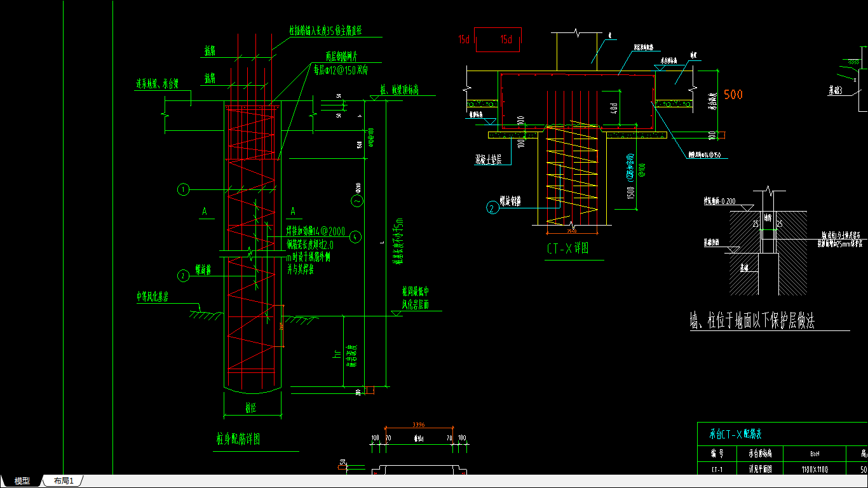This screenshot has width=868, height=488.
Task: Click the green circled 2 beside 螺旋箍
Action: [x=183, y=276]
